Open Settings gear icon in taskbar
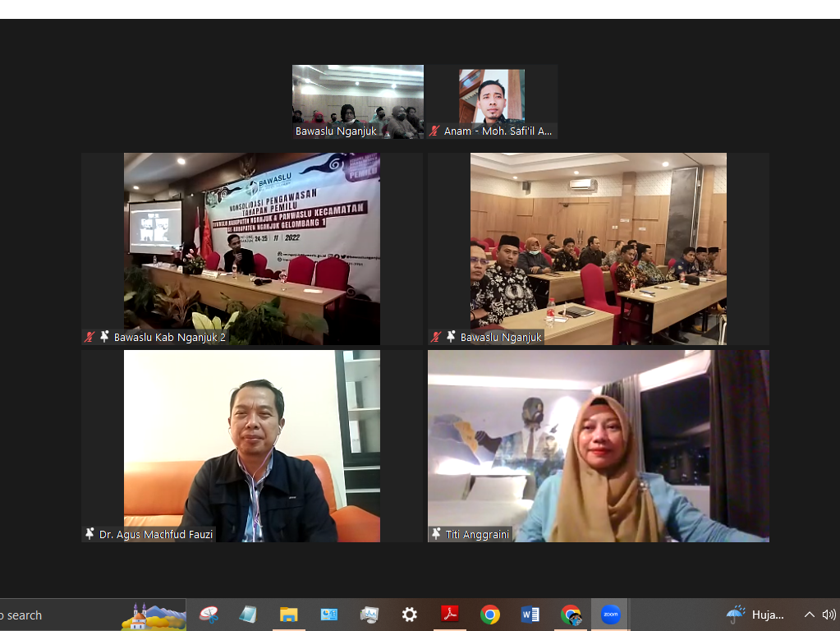This screenshot has width=840, height=631. 409,615
